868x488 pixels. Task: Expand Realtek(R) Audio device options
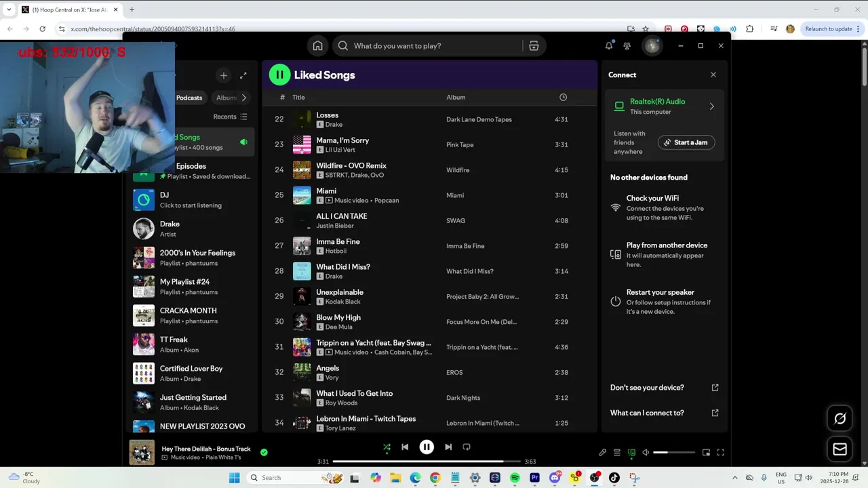tap(711, 106)
